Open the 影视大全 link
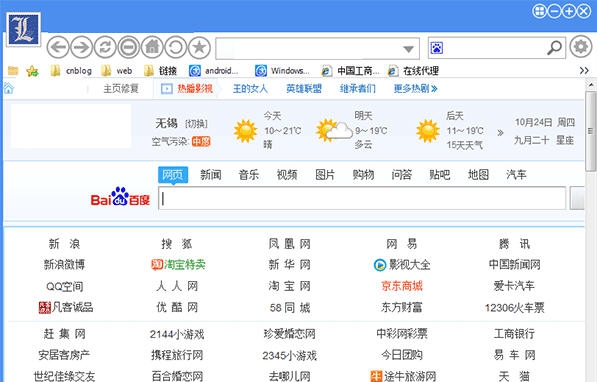597x382 pixels. coord(402,264)
